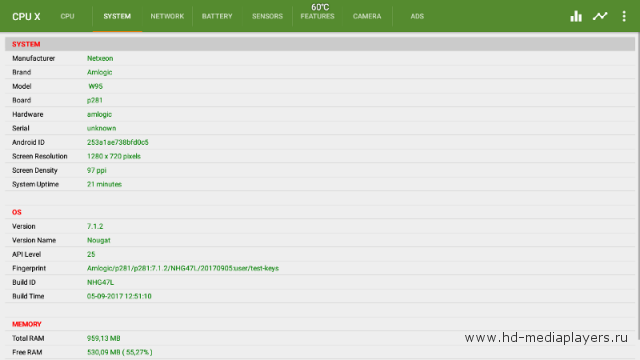Viewport: 640px width, 360px height.
Task: Click the Manufacturer label
Action: click(33, 58)
